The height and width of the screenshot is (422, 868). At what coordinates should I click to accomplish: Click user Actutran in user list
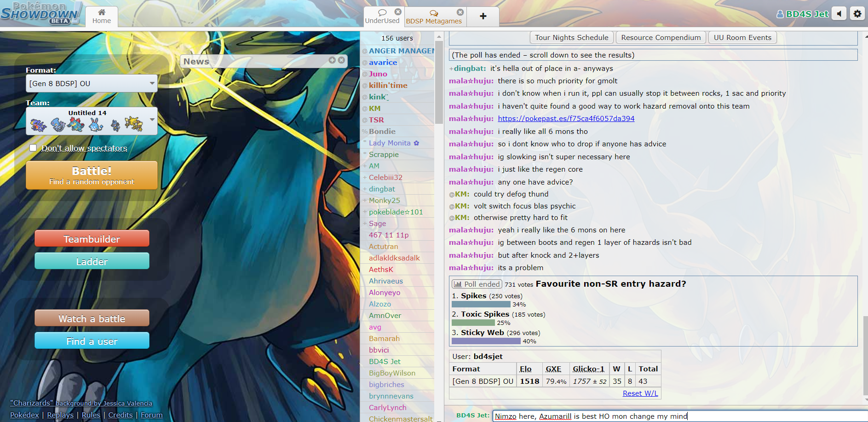[398, 246]
